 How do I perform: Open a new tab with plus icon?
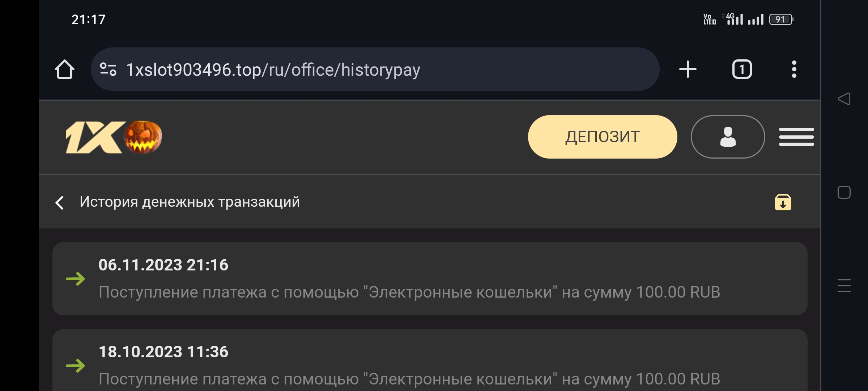click(688, 69)
